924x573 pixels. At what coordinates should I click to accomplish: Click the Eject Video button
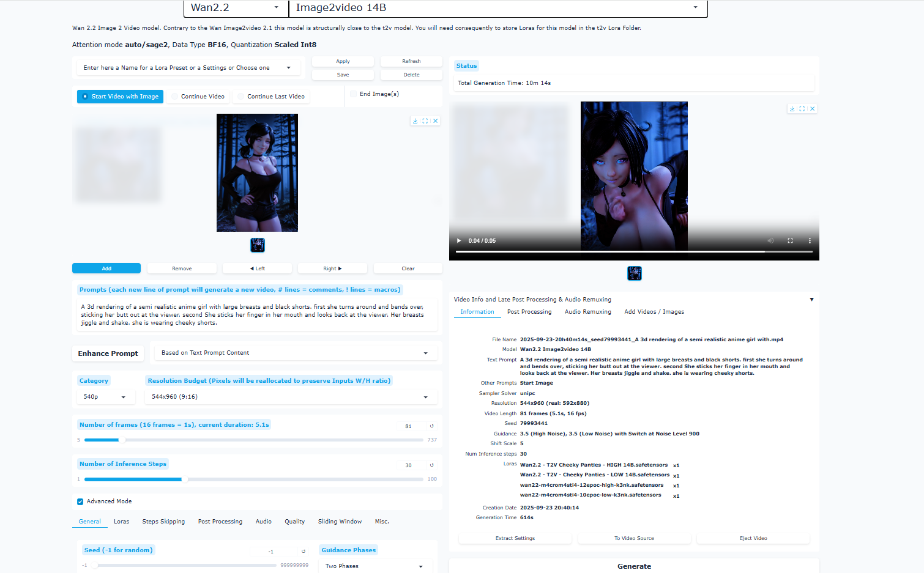point(753,538)
